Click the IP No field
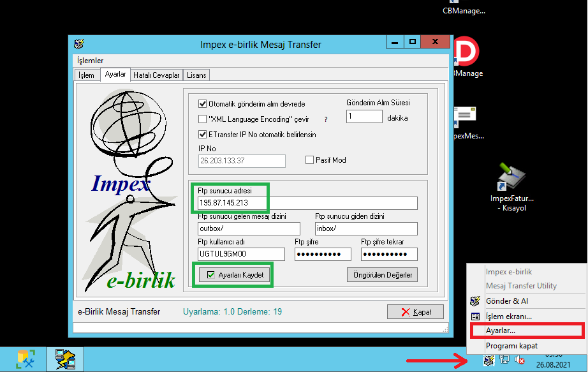 point(242,161)
